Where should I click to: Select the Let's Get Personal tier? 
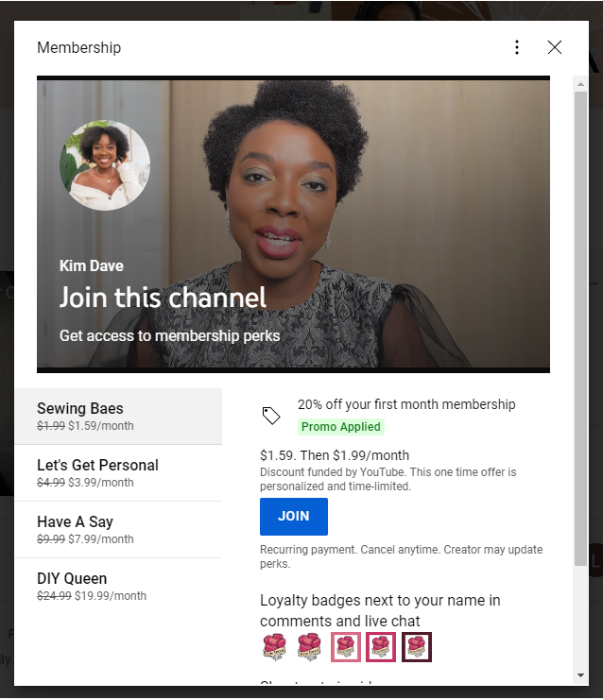coord(118,472)
